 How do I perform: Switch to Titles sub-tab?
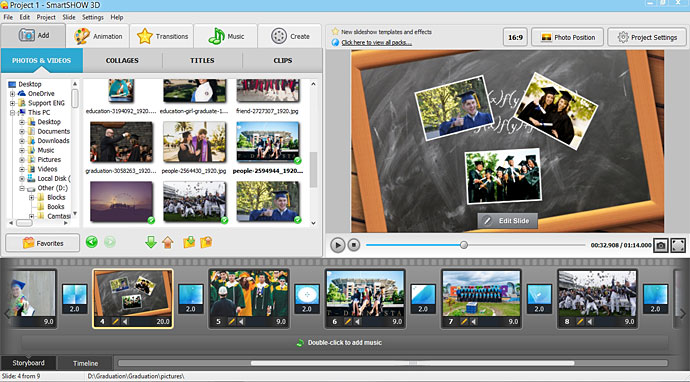pyautogui.click(x=202, y=60)
